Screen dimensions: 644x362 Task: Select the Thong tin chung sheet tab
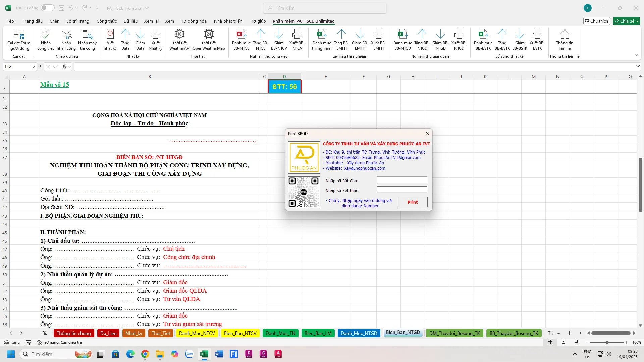click(73, 333)
